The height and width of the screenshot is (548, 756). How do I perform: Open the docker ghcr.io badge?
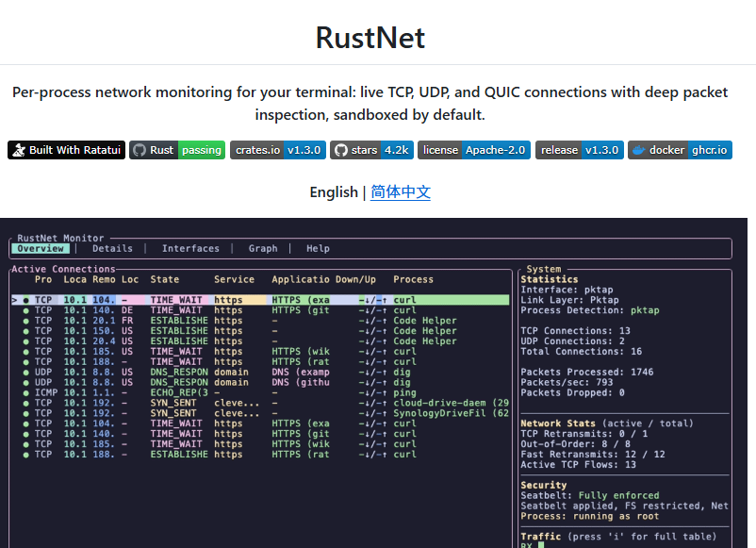click(x=680, y=150)
